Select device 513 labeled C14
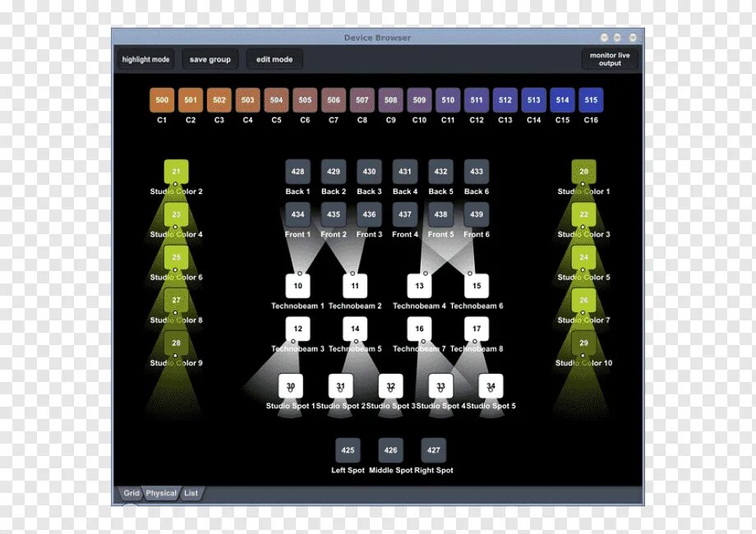This screenshot has height=534, width=756. pyautogui.click(x=534, y=100)
